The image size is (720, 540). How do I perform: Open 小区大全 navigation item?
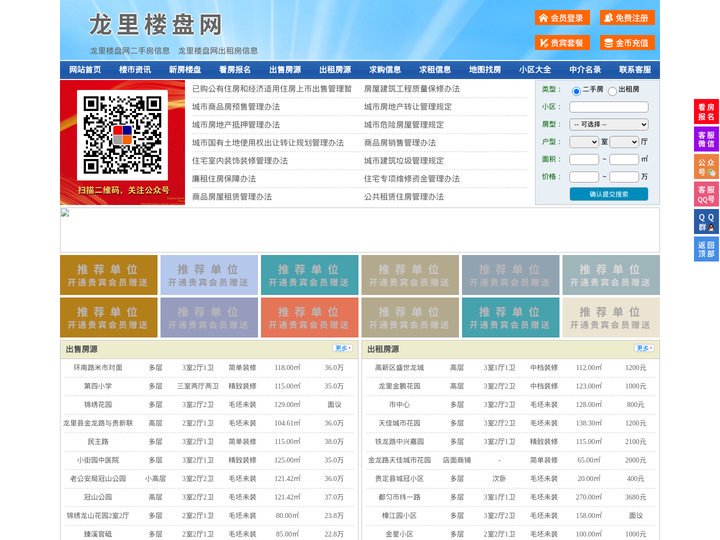(x=535, y=70)
